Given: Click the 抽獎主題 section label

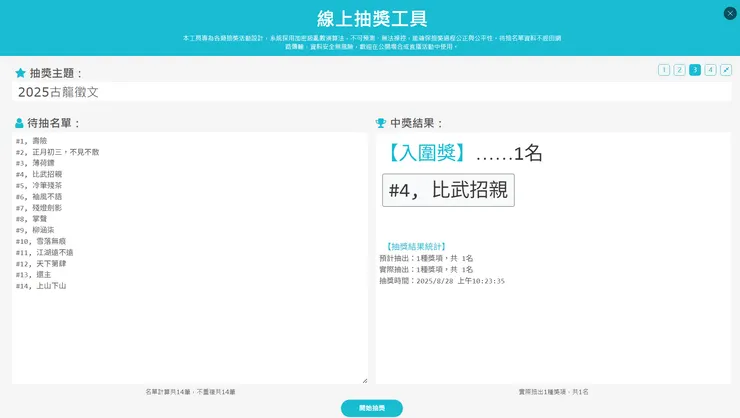Looking at the screenshot, I should [56, 73].
